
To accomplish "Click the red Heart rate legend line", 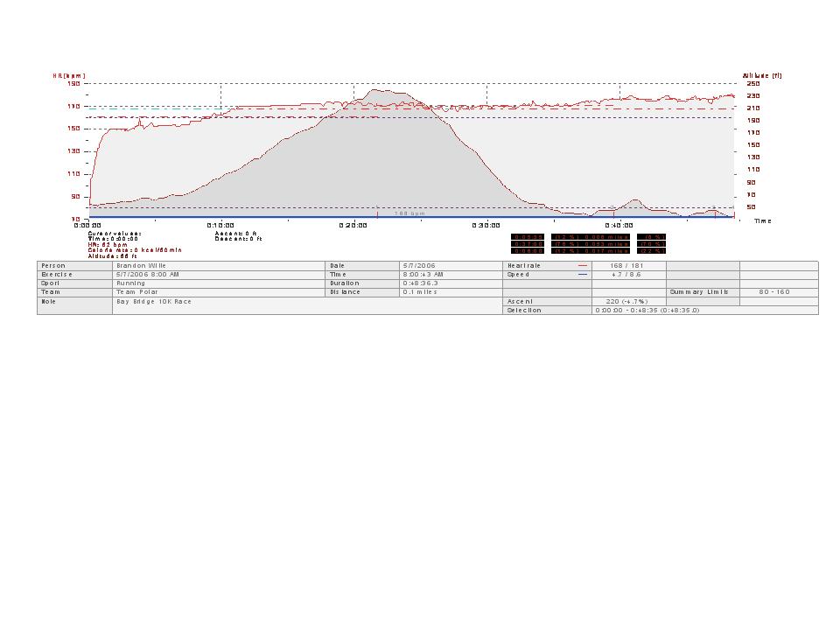I will (583, 265).
